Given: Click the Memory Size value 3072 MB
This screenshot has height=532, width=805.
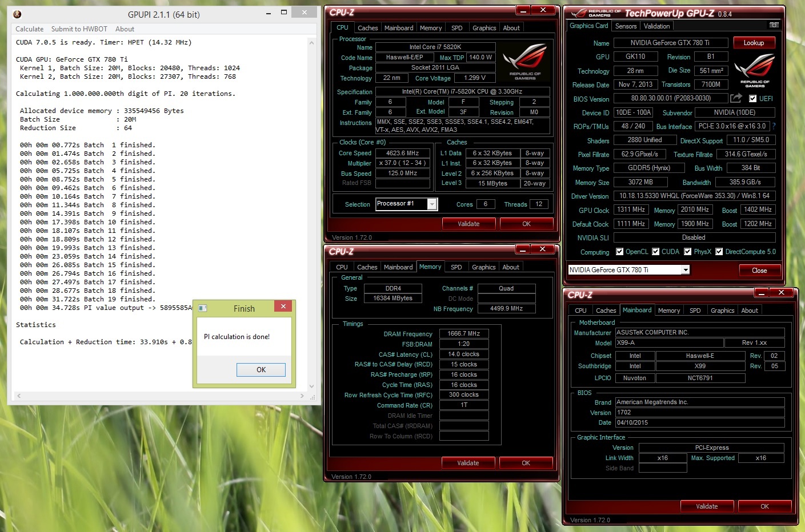Looking at the screenshot, I should point(640,182).
